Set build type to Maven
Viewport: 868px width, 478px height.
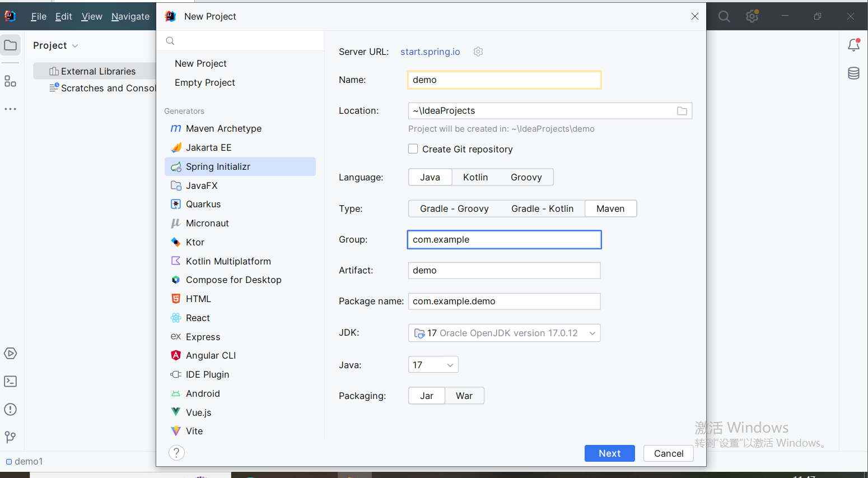click(x=610, y=208)
